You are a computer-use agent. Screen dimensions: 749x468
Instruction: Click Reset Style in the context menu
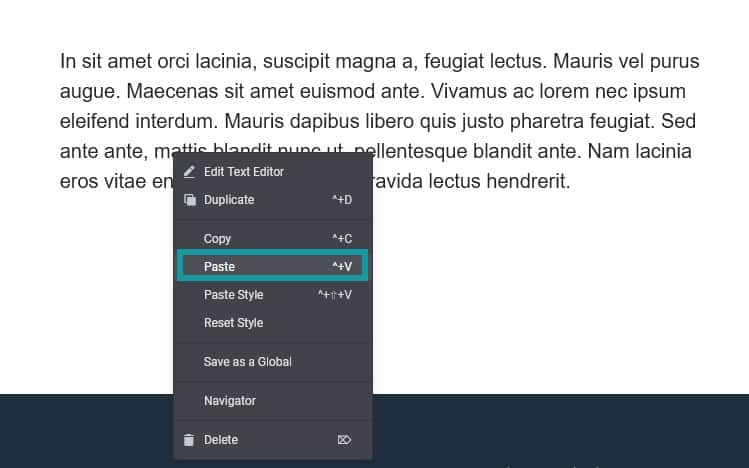(x=233, y=323)
